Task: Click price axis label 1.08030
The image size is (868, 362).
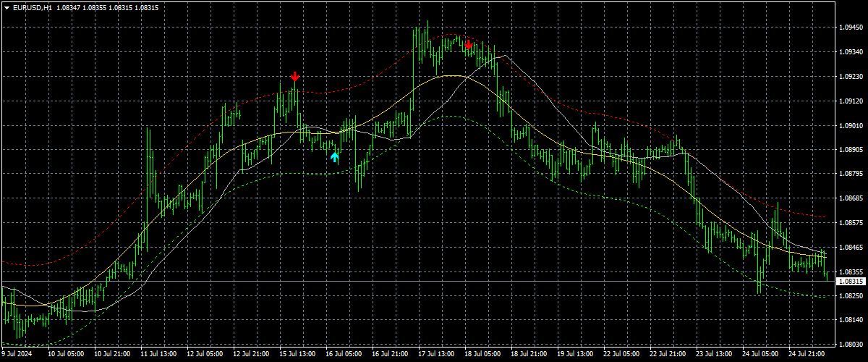Action: tap(850, 344)
